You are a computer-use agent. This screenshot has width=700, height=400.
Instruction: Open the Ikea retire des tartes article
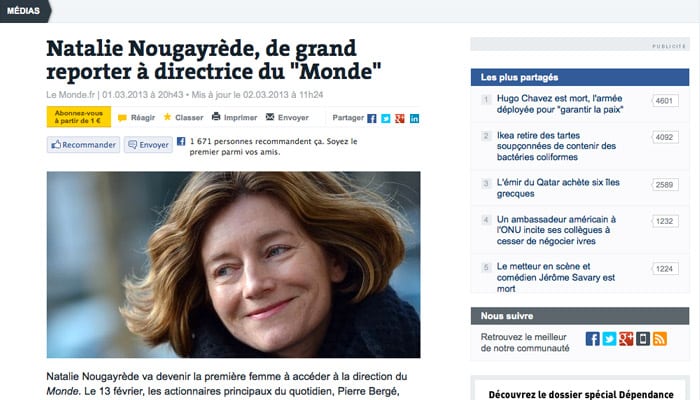[x=556, y=146]
